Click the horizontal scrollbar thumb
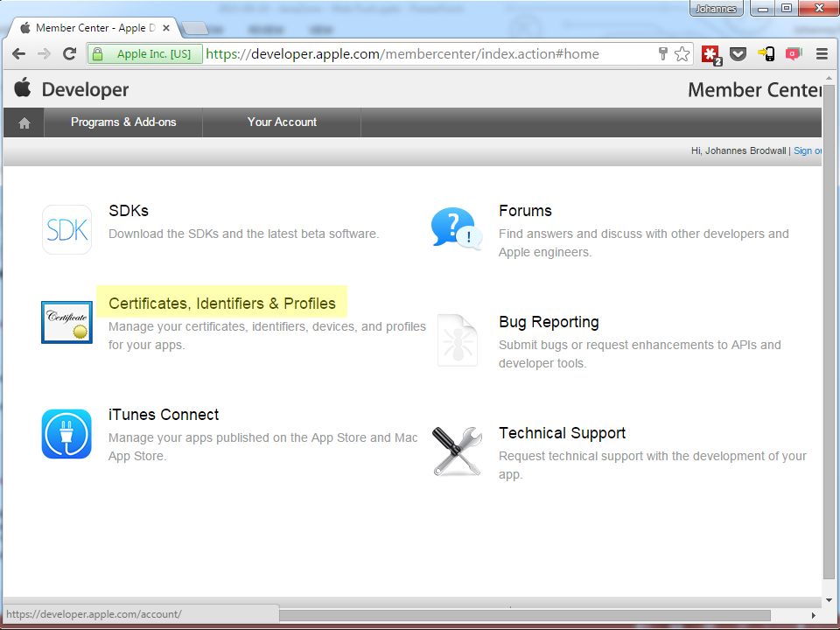This screenshot has width=840, height=630. [525, 615]
